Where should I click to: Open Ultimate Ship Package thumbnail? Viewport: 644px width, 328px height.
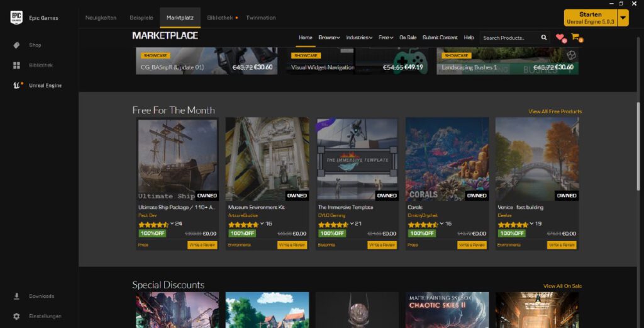[177, 159]
